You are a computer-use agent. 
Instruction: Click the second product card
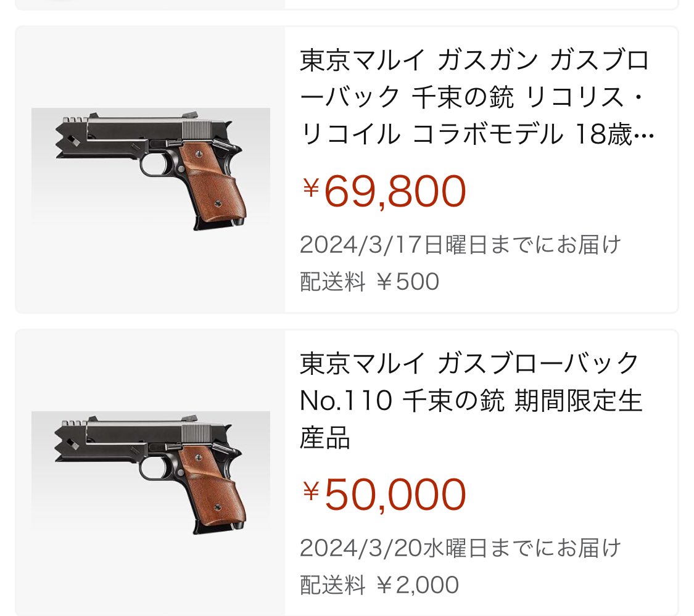(345, 469)
